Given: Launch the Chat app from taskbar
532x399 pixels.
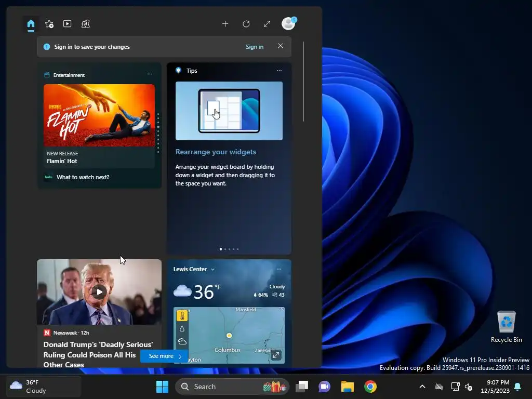Looking at the screenshot, I should 324,387.
